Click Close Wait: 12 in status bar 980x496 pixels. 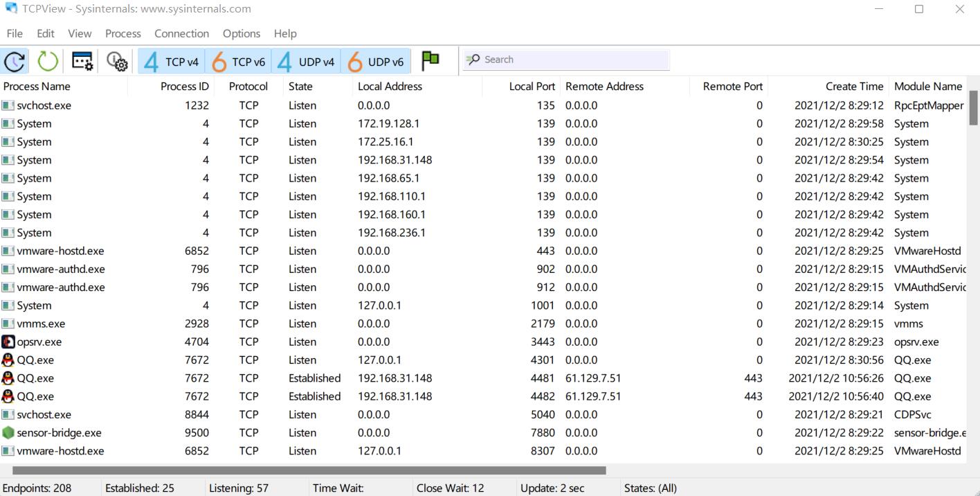(x=451, y=488)
